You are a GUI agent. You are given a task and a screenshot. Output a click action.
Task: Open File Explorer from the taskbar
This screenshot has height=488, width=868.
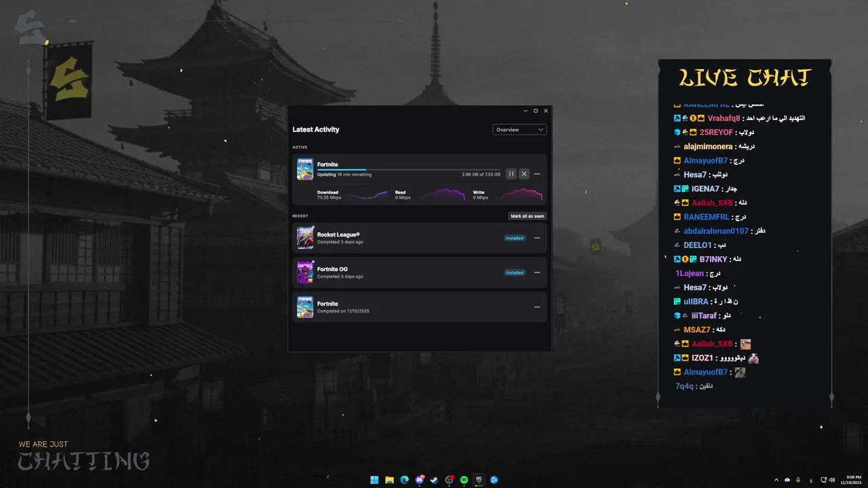[x=389, y=480]
